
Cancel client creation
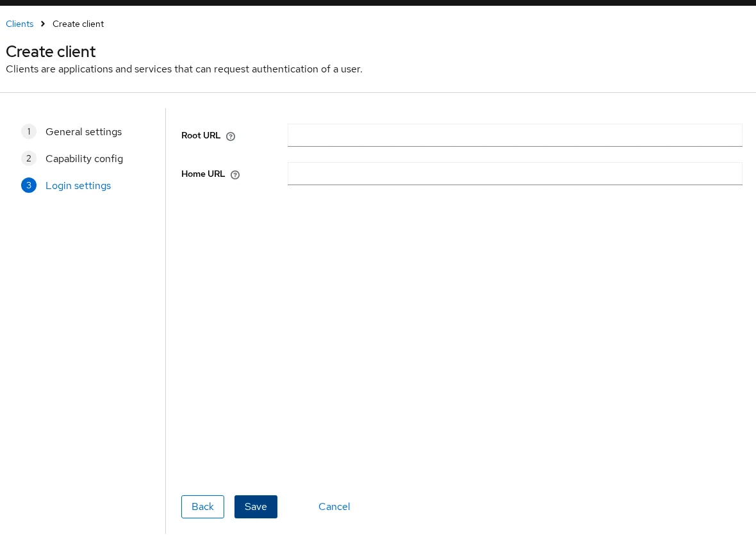(334, 507)
